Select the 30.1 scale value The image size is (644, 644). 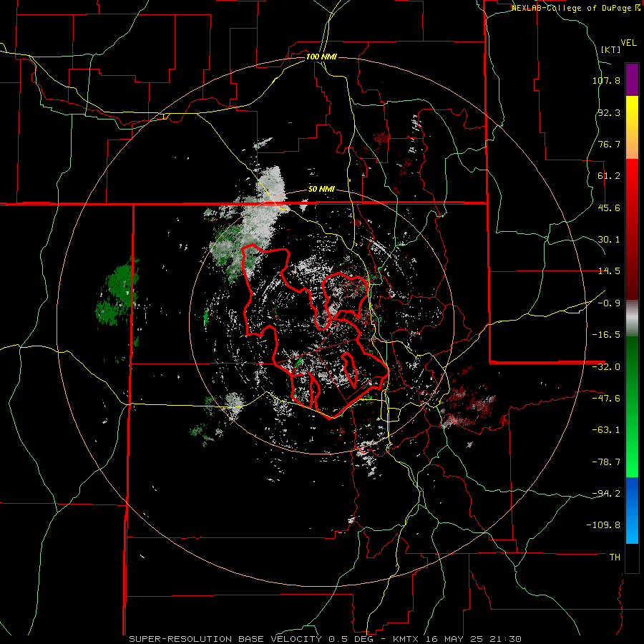(609, 240)
